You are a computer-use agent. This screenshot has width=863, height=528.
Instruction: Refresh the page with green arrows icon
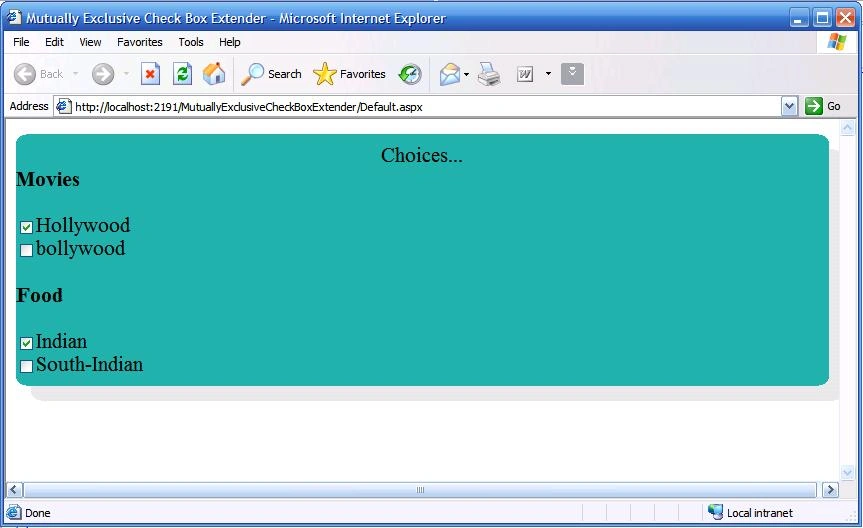[182, 74]
